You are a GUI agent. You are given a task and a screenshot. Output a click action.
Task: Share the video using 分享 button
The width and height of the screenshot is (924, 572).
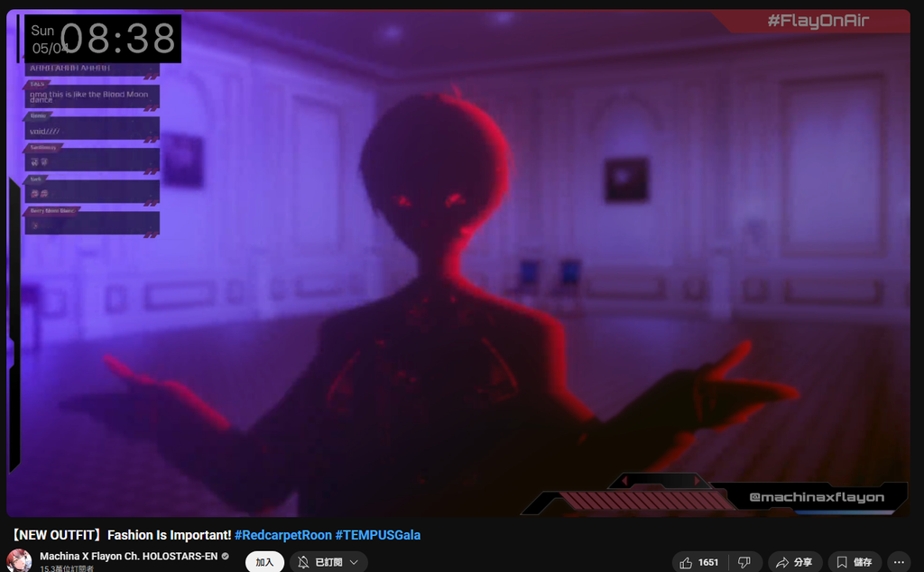(794, 563)
